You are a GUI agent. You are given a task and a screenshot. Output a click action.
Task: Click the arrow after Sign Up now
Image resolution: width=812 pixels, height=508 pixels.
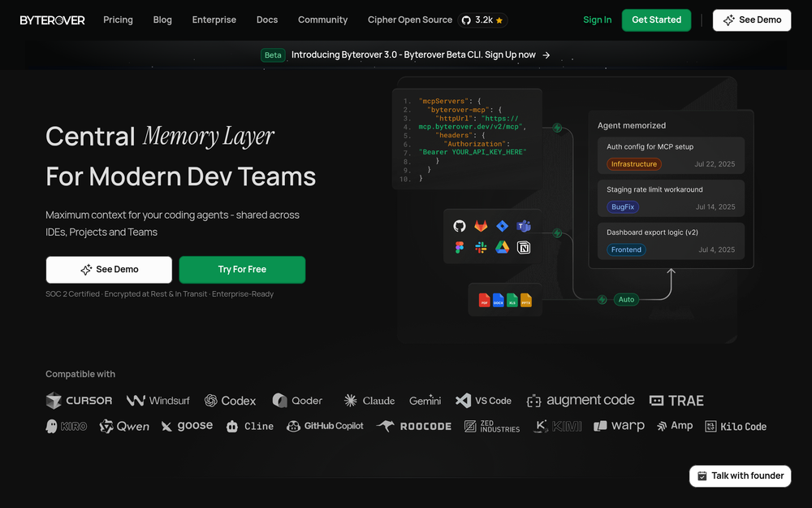(546, 55)
